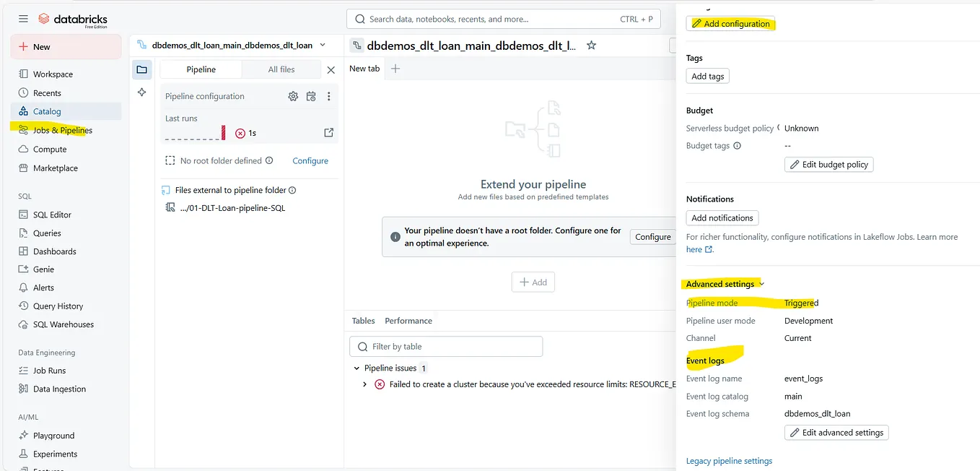Click the assistant sparkle icon in the side rail
Image resolution: width=980 pixels, height=471 pixels.
point(141,92)
